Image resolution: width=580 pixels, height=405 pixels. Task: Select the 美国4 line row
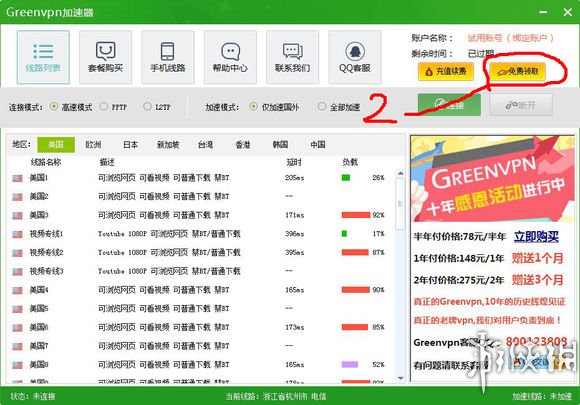[x=200, y=290]
